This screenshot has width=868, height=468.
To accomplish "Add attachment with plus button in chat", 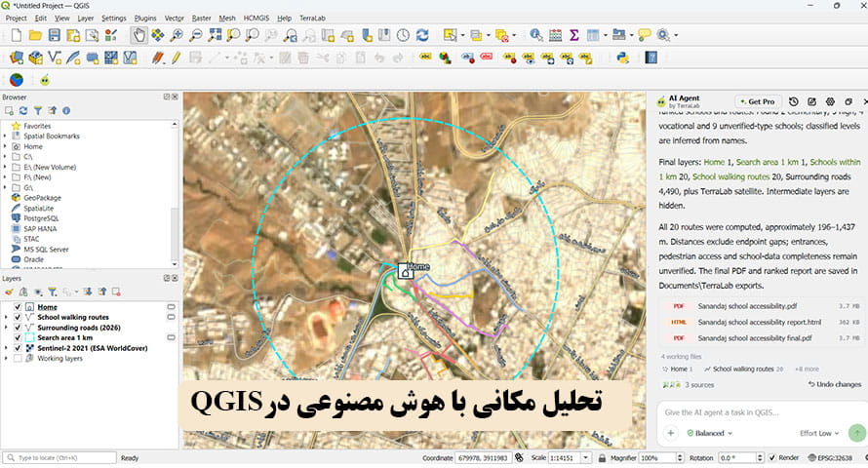I will (670, 433).
